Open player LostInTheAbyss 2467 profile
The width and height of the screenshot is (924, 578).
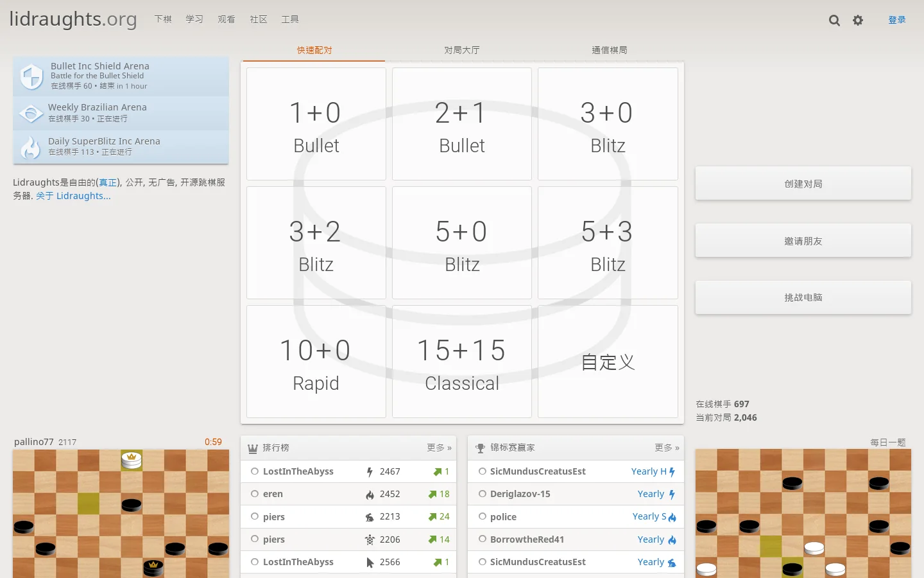(x=298, y=471)
